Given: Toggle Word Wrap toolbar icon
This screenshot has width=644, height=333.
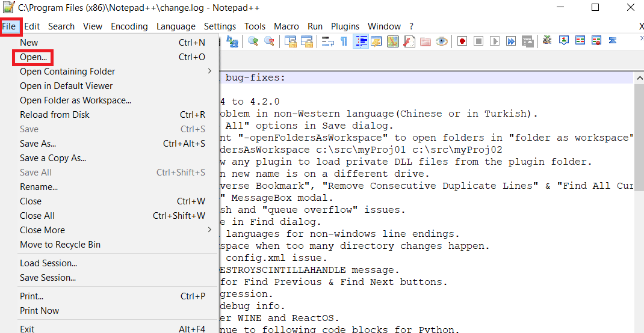Looking at the screenshot, I should click(328, 41).
